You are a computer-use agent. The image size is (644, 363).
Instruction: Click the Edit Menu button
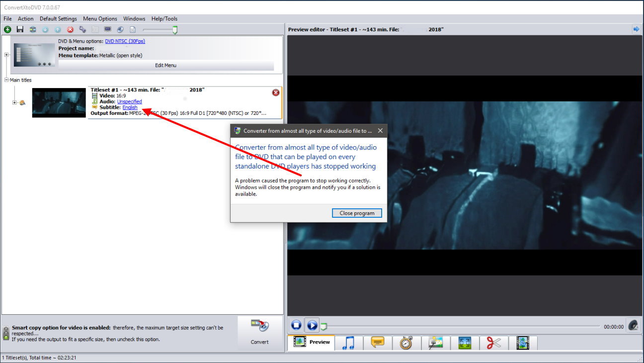(166, 66)
